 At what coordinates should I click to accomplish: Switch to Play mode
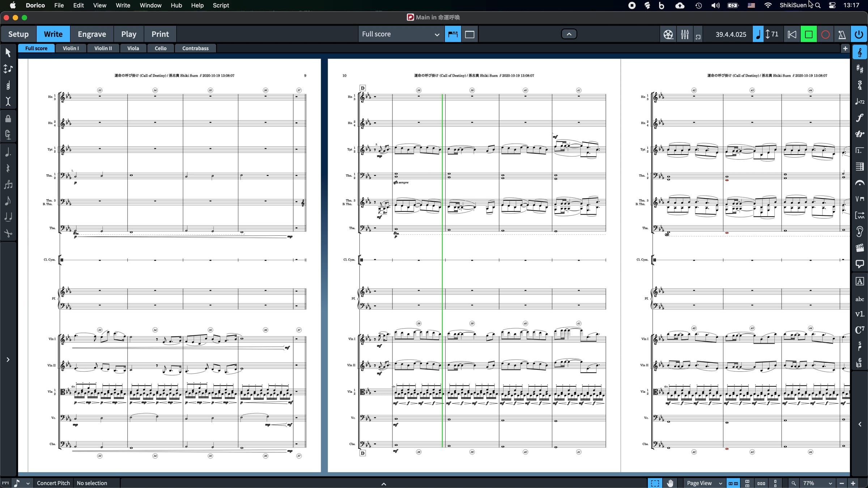tap(129, 34)
